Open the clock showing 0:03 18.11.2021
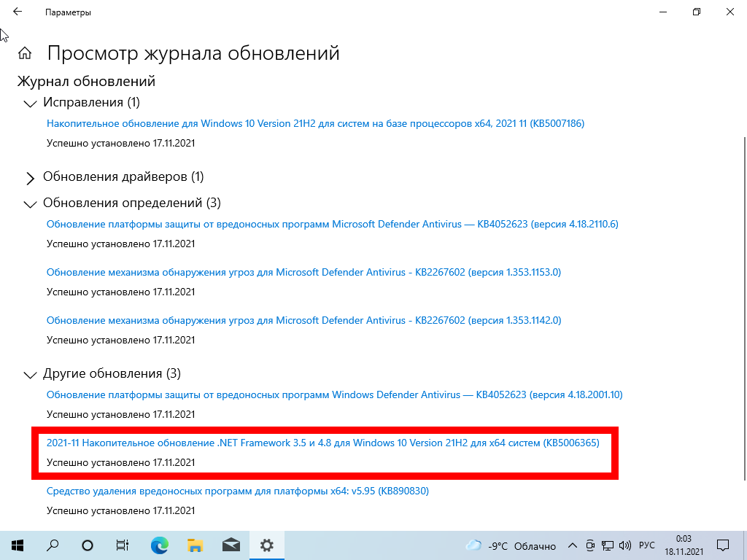 tap(684, 545)
